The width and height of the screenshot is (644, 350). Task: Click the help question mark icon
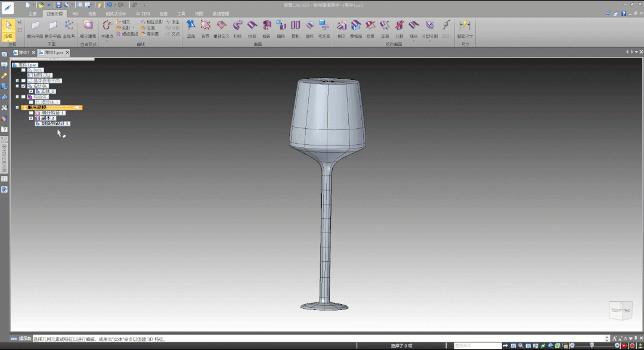point(624,14)
